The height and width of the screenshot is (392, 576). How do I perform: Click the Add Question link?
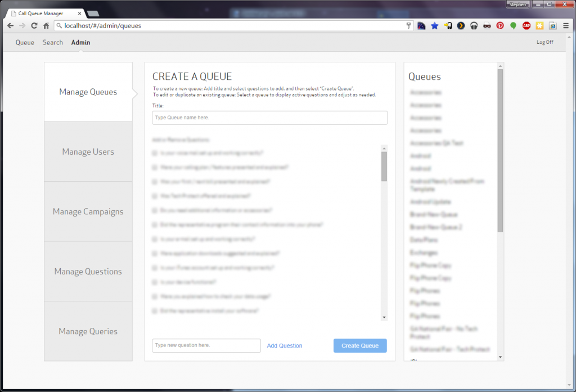(x=284, y=345)
